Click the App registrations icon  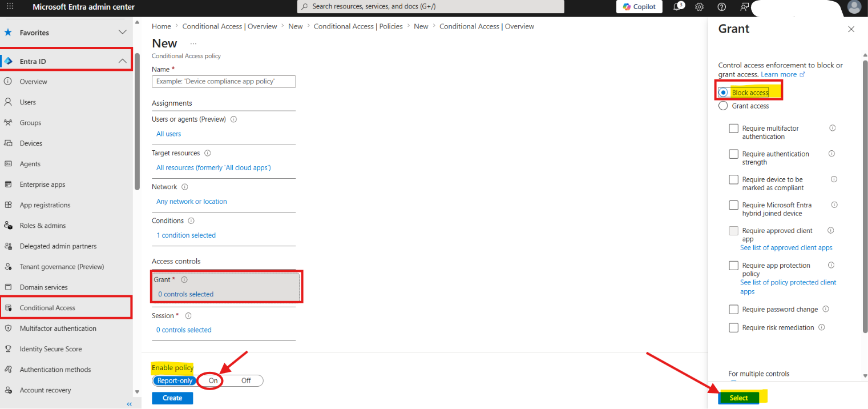click(8, 205)
